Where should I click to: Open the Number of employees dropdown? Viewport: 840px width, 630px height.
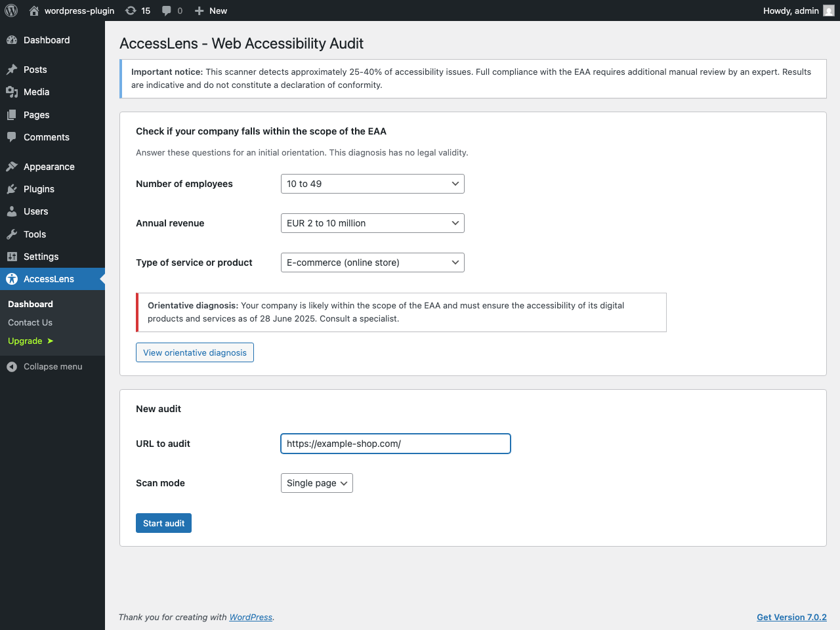click(372, 184)
